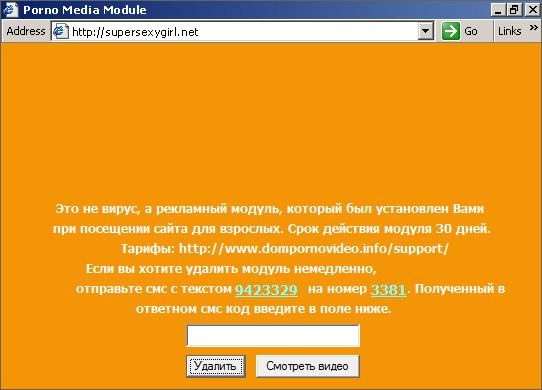Open the address bar dropdown arrow

coord(426,31)
